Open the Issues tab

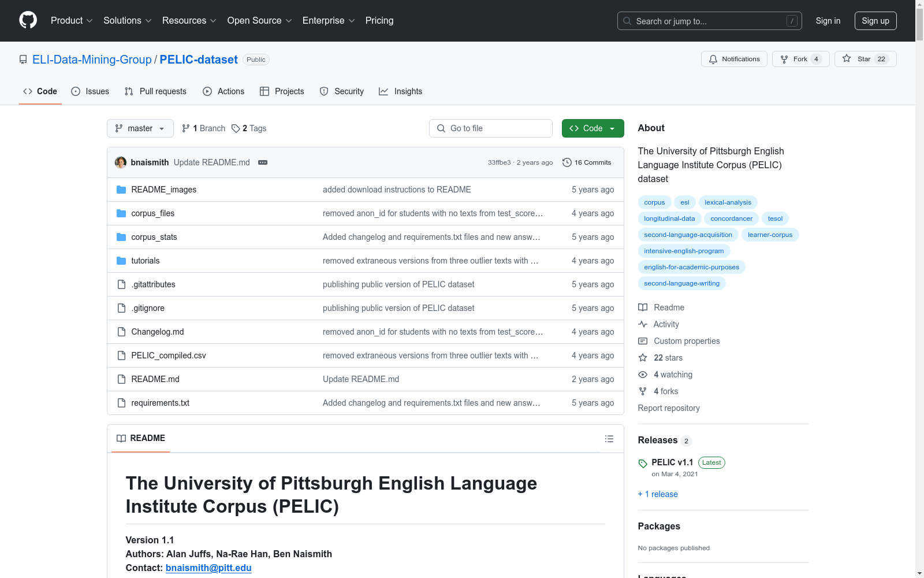tap(90, 91)
